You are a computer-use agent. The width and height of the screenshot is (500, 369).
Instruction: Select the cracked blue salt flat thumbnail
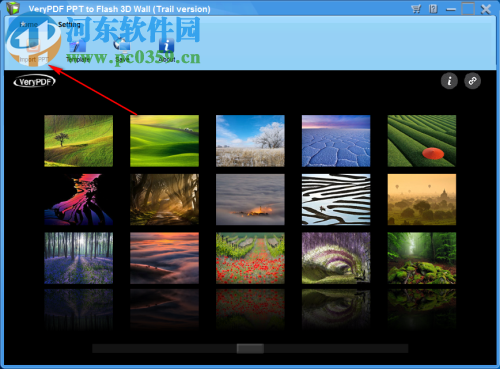click(336, 141)
